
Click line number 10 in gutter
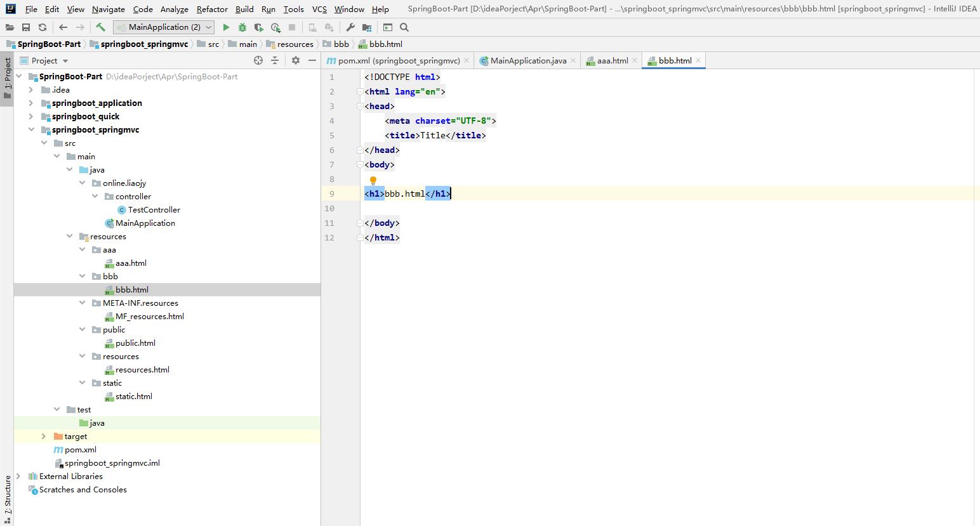(329, 208)
